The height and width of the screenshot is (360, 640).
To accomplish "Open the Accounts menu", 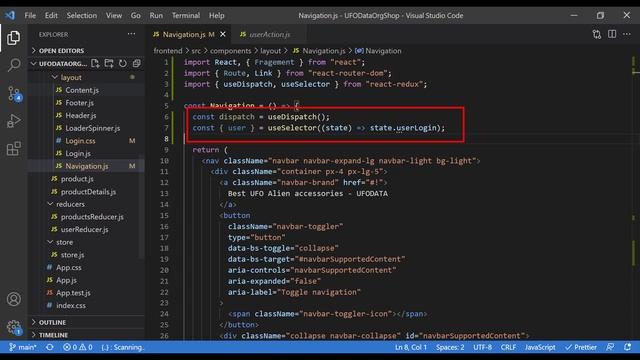I will click(x=13, y=299).
